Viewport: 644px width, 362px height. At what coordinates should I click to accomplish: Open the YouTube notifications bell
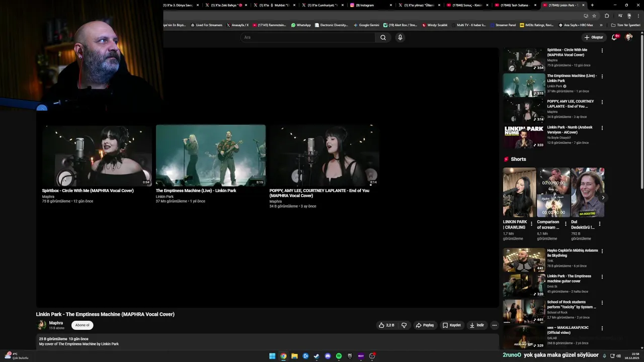pyautogui.click(x=614, y=37)
